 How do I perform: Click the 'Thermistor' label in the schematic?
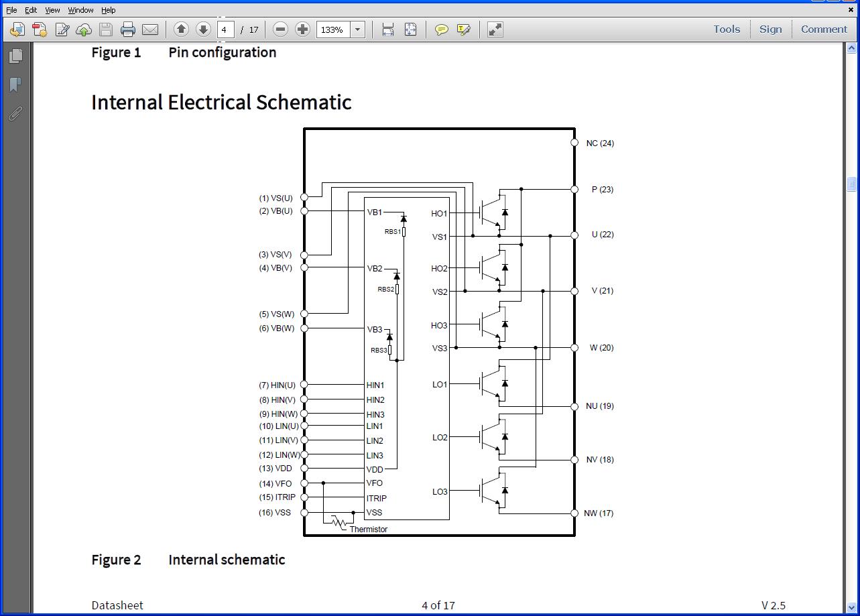(x=369, y=530)
